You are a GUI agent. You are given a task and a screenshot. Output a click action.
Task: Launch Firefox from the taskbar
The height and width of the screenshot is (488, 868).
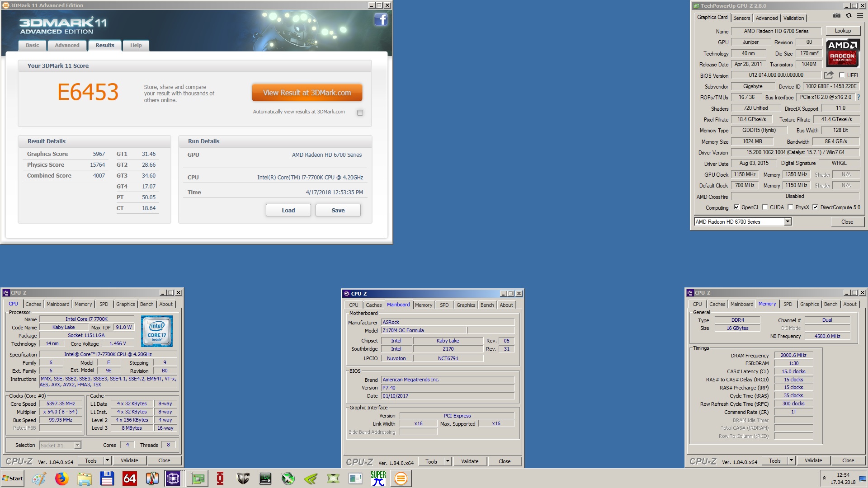coord(61,479)
